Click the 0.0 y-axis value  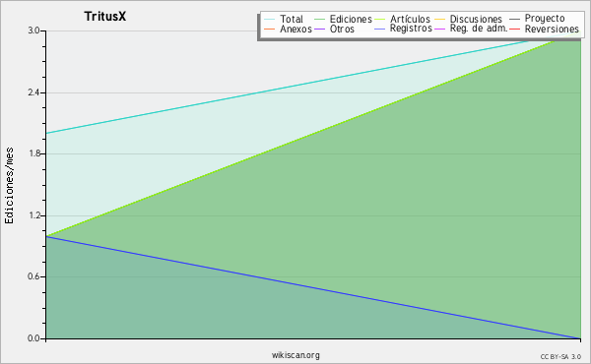pos(33,338)
